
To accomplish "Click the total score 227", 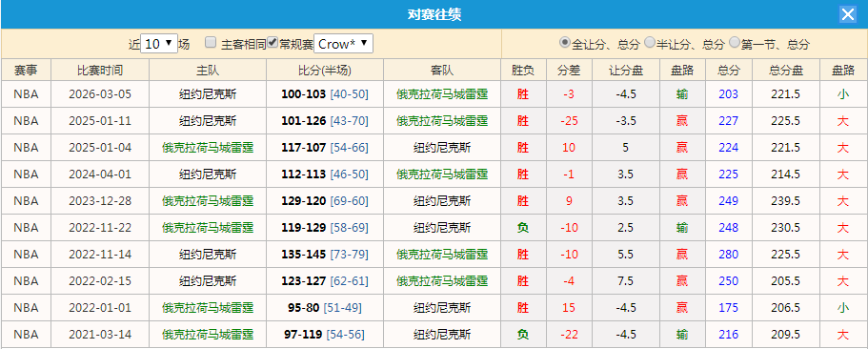I will tap(729, 121).
